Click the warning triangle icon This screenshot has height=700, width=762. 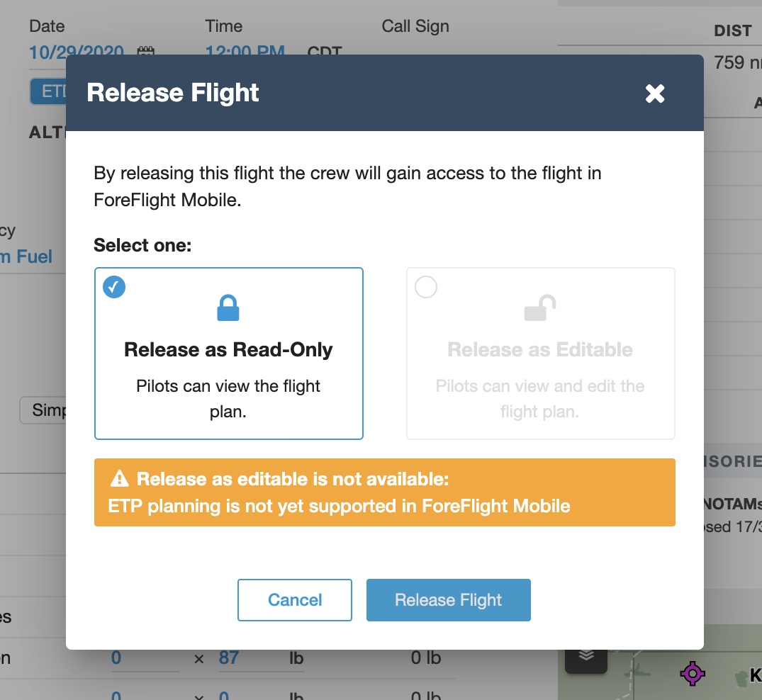[x=119, y=480]
